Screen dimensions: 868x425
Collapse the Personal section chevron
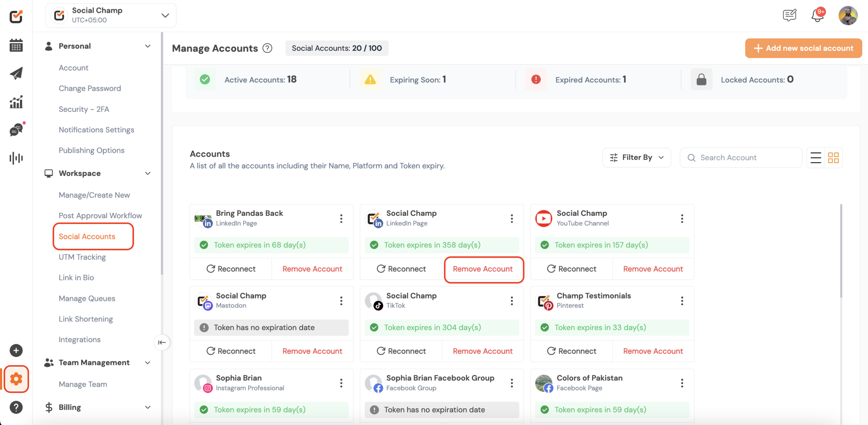pyautogui.click(x=148, y=46)
